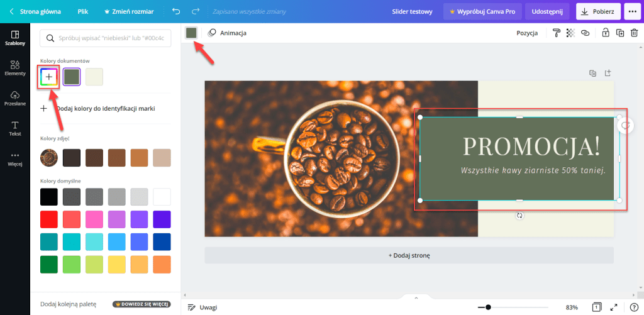
Task: Click the undo arrow
Action: 175,11
